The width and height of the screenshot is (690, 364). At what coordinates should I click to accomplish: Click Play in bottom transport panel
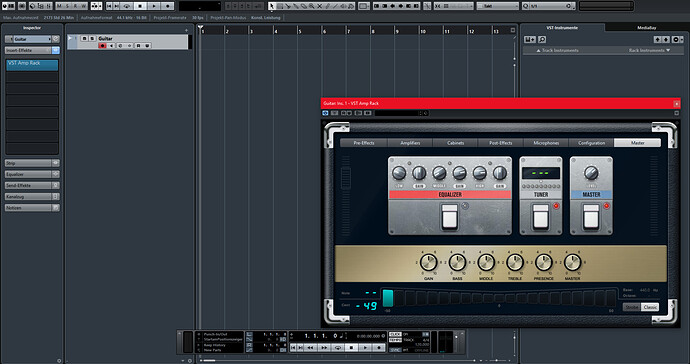365,348
